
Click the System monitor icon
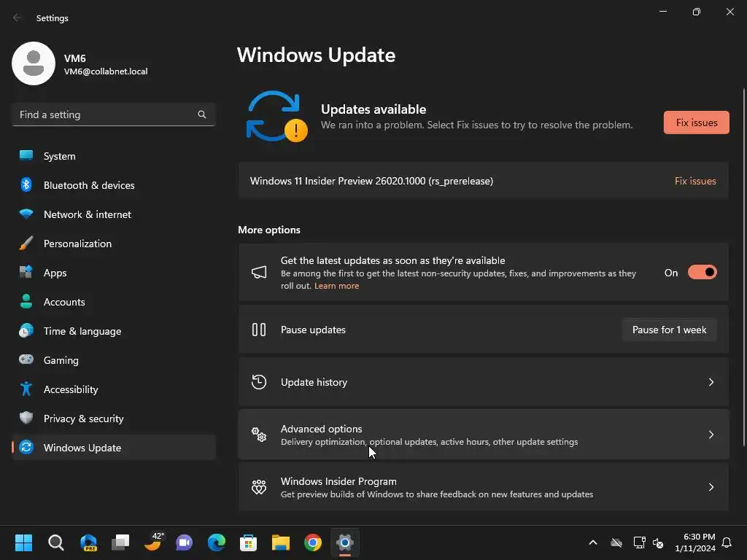26,156
